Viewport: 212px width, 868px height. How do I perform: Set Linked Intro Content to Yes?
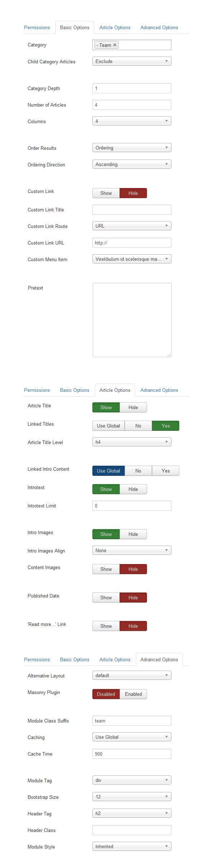coord(166,471)
